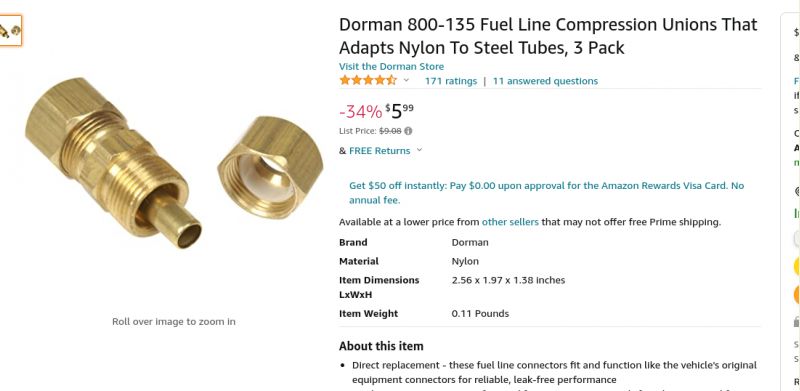Click the Amazon Rewards Visa Card offer
Screen dimensions: 800x391
pos(546,192)
